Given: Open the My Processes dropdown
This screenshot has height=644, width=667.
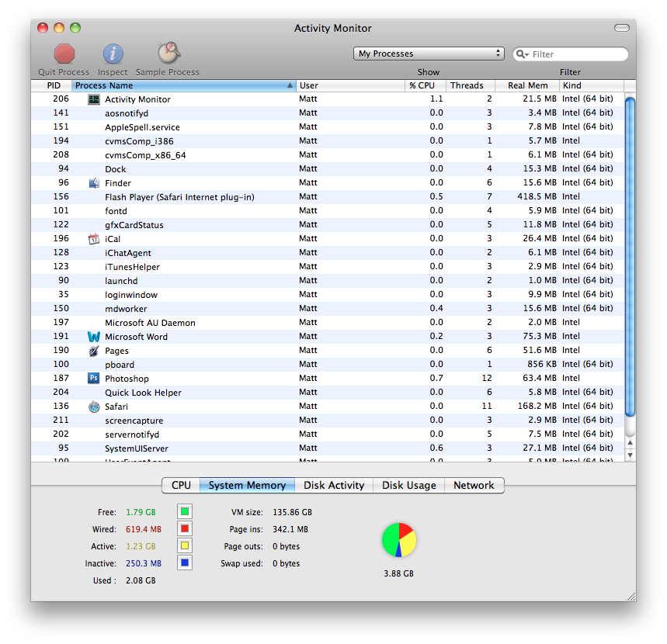Looking at the screenshot, I should pos(429,54).
